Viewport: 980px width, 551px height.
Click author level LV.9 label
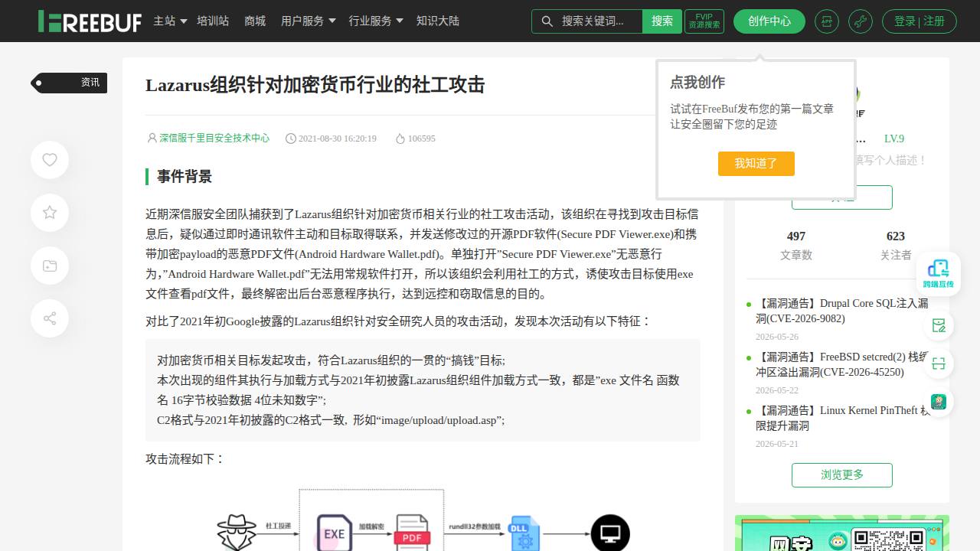[894, 139]
